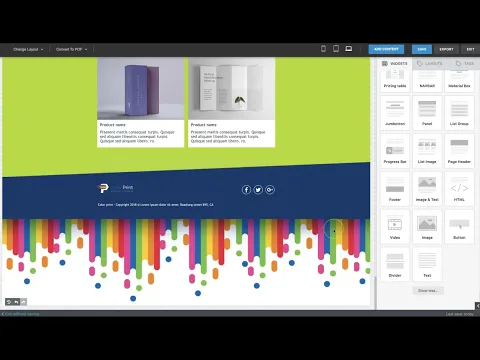
Task: Open the Convert To PDF dropdown
Action: (x=72, y=49)
